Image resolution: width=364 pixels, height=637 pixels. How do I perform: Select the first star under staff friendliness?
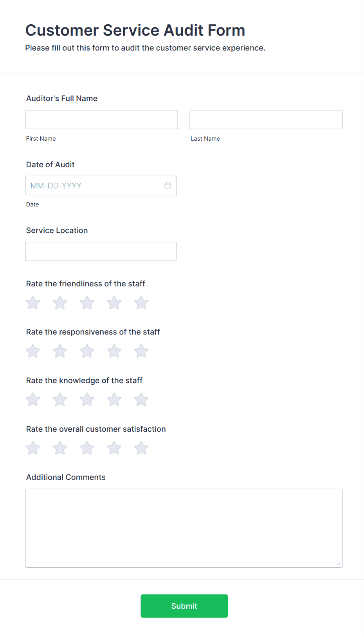pyautogui.click(x=32, y=302)
